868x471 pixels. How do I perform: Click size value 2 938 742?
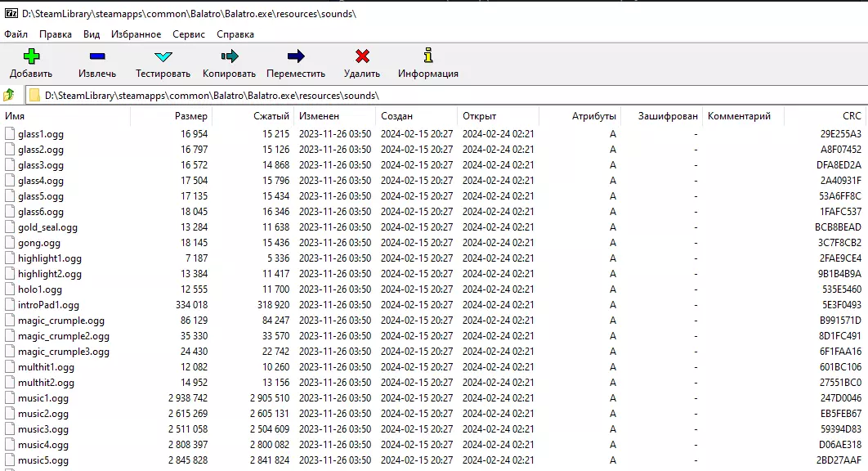tap(188, 397)
